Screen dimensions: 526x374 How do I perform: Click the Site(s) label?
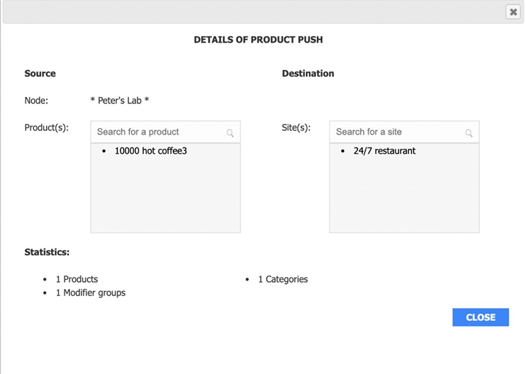(x=296, y=128)
